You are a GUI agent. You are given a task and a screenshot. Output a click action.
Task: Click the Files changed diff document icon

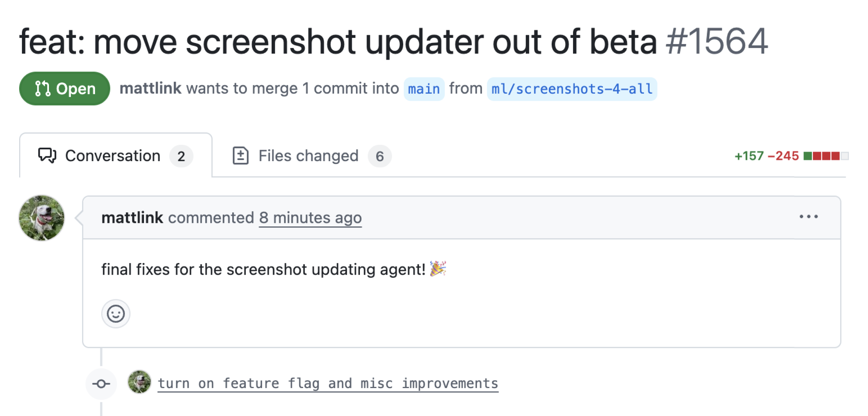241,155
